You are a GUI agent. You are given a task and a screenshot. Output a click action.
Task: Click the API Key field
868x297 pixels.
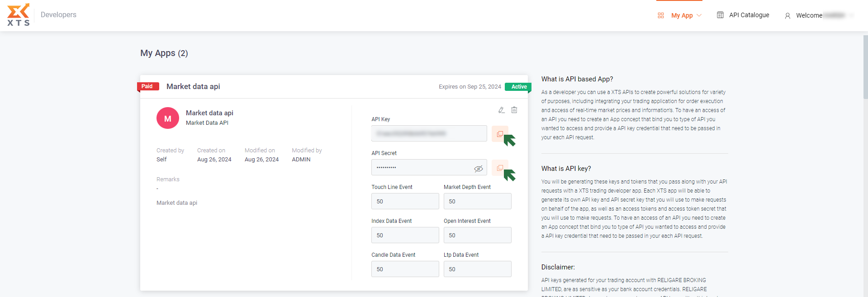click(429, 133)
